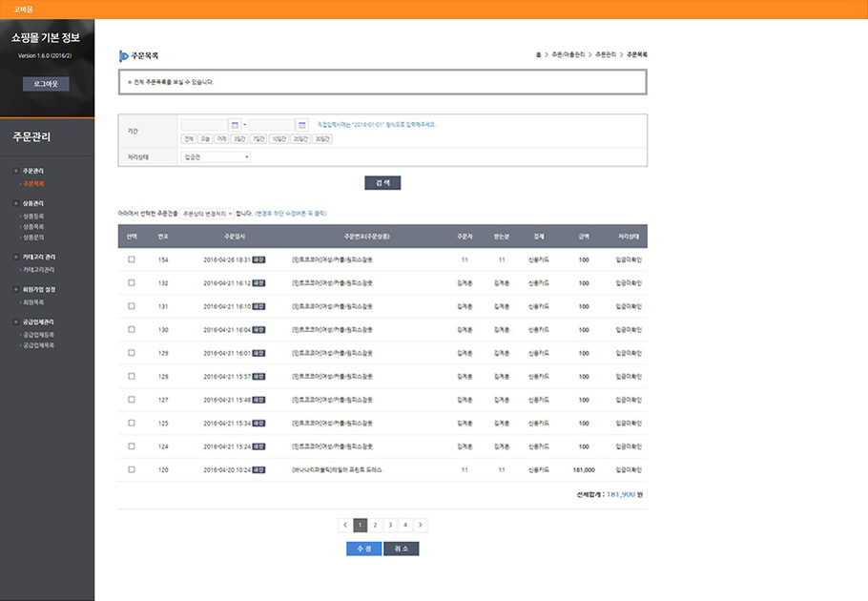Collapse the 주문관리 sidebar section
Image resolution: width=868 pixels, height=601 pixels.
click(16, 171)
